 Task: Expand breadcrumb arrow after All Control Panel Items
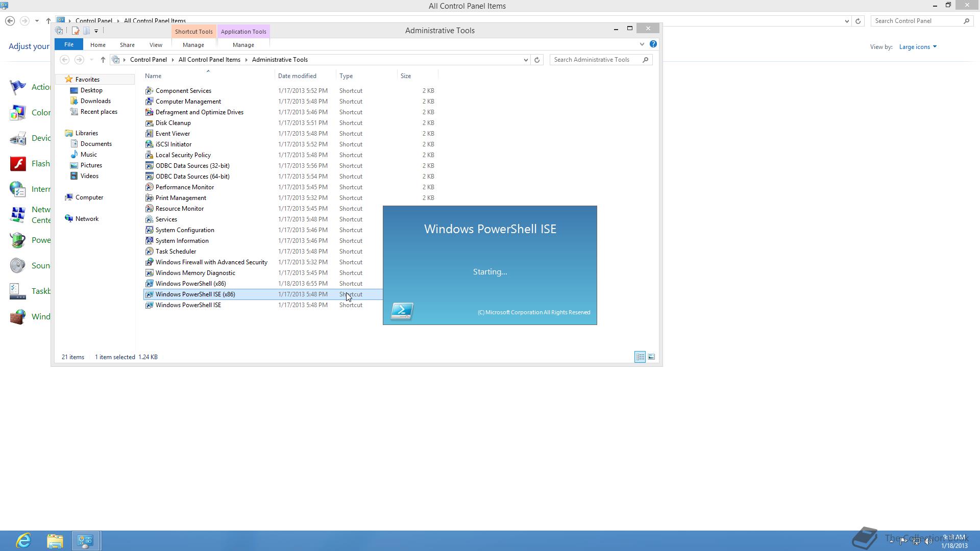pos(246,60)
